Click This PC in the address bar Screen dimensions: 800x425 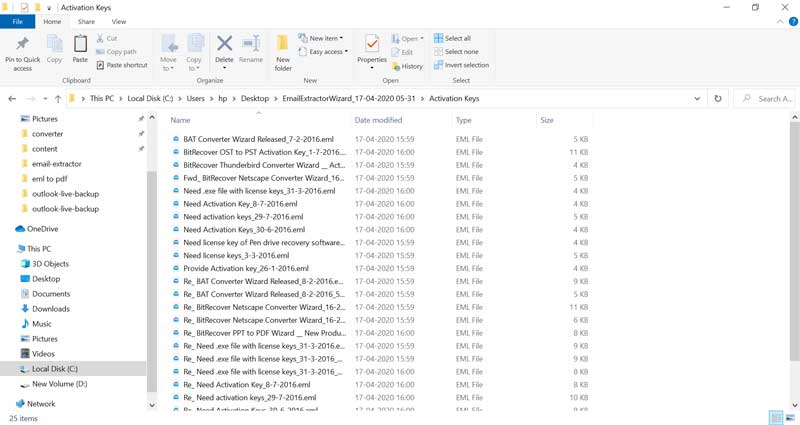(x=102, y=98)
